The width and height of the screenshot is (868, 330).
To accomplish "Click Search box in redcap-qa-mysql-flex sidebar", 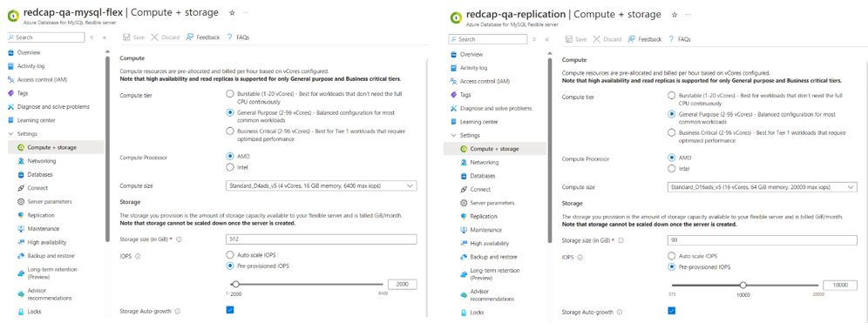I will pyautogui.click(x=46, y=37).
